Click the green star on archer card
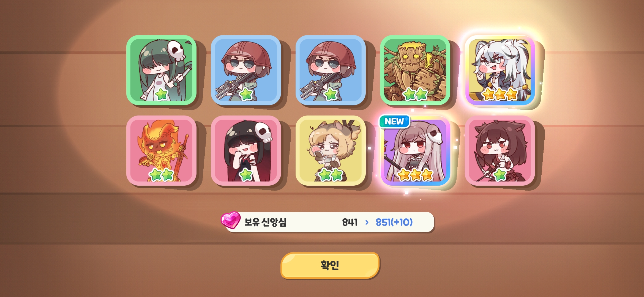This screenshot has height=297, width=644. pyautogui.click(x=500, y=175)
